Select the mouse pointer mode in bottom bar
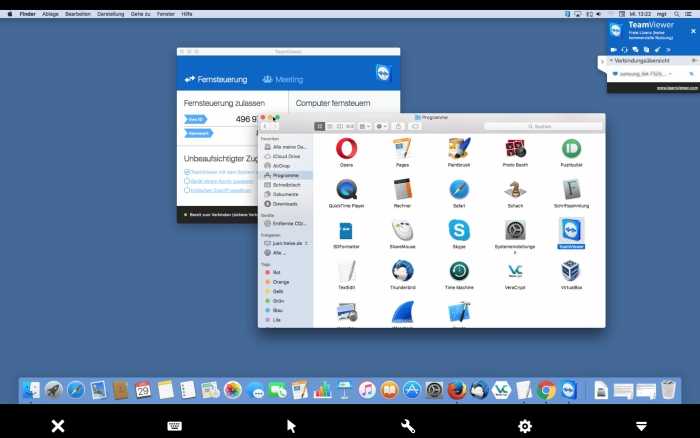The width and height of the screenshot is (700, 438). pyautogui.click(x=291, y=426)
